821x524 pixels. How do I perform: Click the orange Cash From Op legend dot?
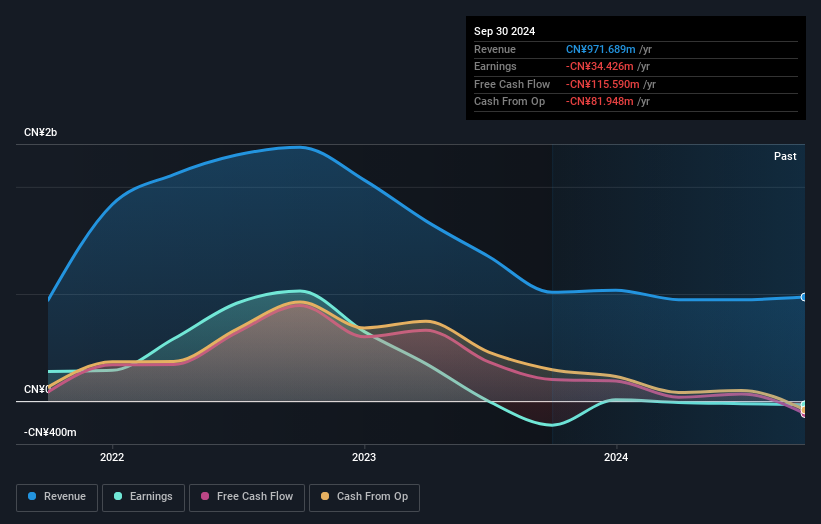tap(325, 496)
